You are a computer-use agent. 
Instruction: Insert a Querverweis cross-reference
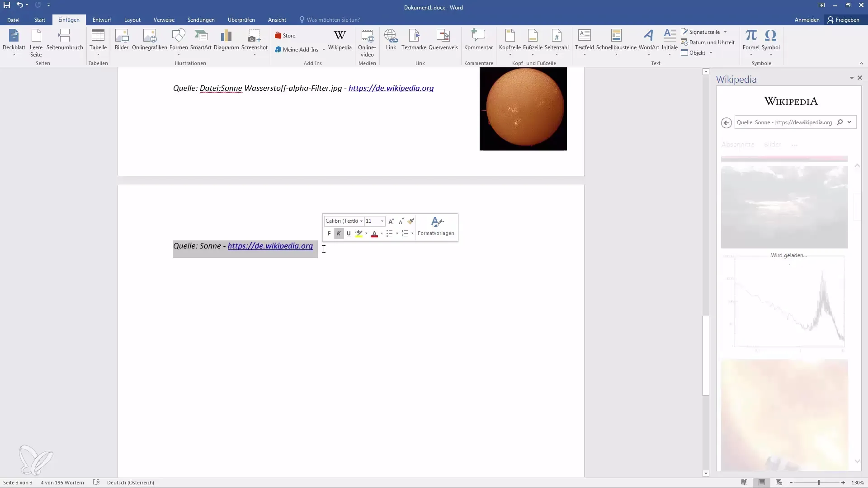tap(443, 40)
